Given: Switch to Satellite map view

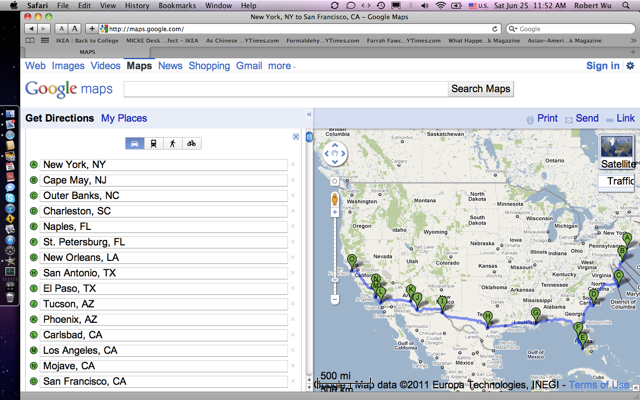Looking at the screenshot, I should (x=618, y=152).
